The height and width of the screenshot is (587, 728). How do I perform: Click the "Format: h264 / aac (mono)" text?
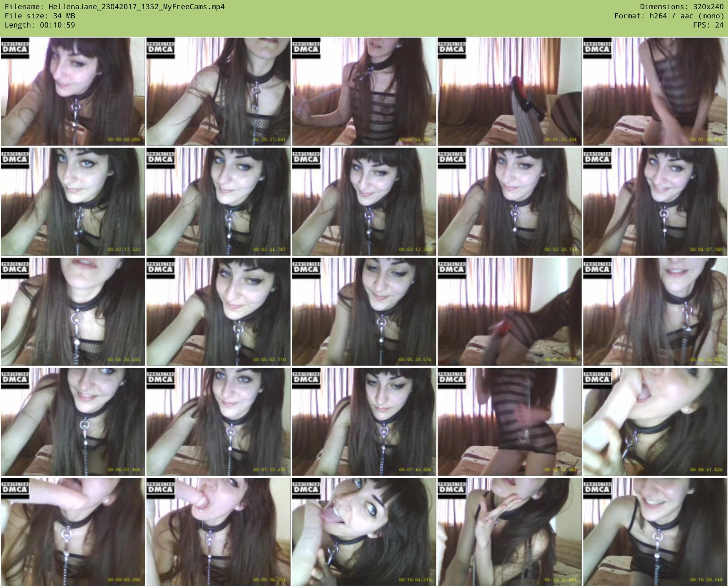tap(669, 16)
